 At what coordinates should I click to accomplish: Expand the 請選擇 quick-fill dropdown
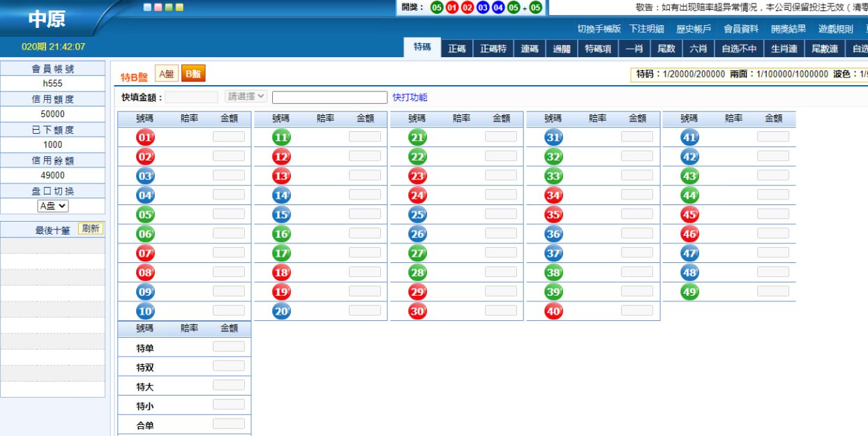(246, 97)
